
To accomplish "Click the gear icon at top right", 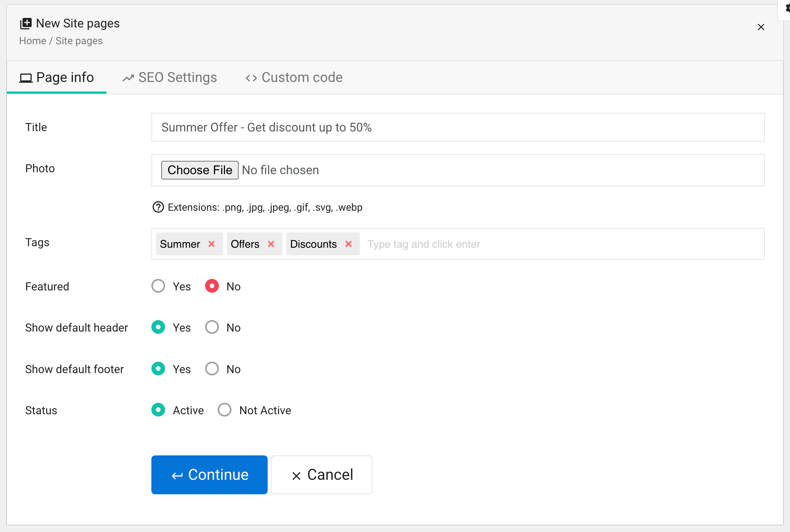I will pyautogui.click(x=787, y=8).
